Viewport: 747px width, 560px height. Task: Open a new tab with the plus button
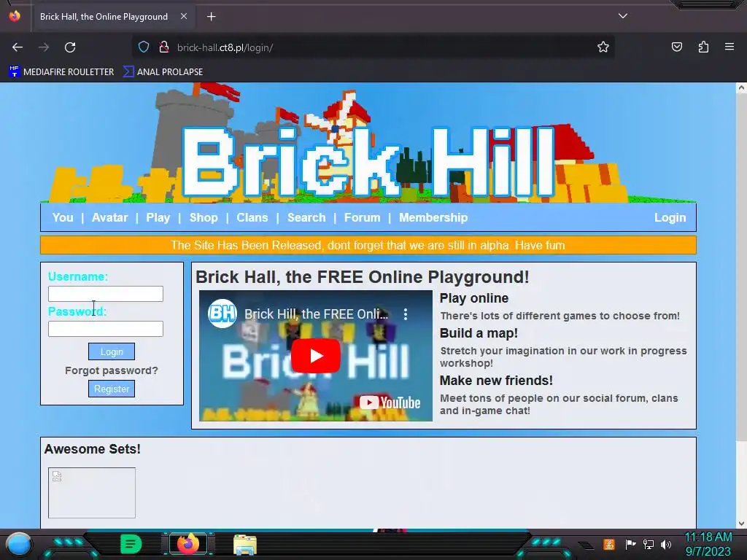pyautogui.click(x=211, y=17)
